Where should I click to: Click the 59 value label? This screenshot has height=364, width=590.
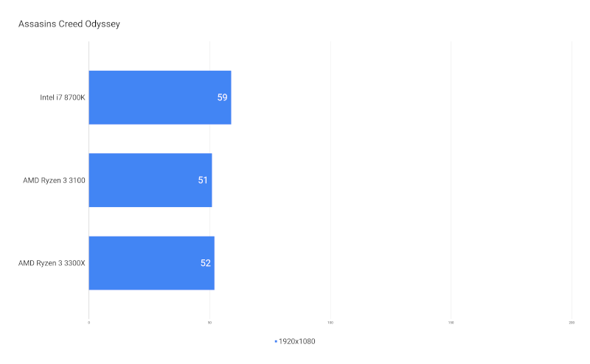pyautogui.click(x=223, y=97)
